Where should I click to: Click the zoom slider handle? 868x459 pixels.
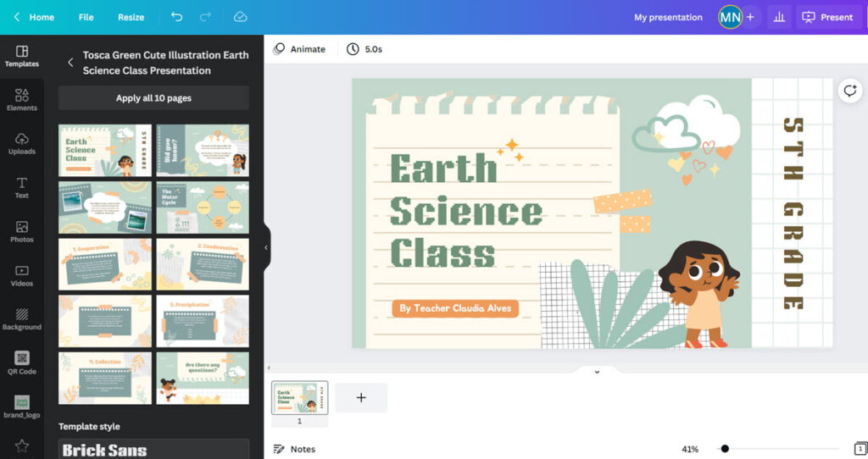pyautogui.click(x=725, y=449)
